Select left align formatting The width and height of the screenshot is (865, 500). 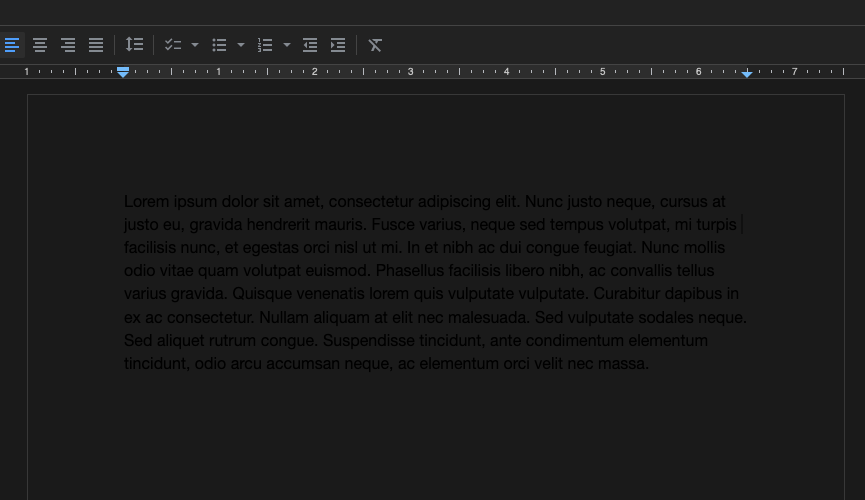tap(12, 45)
